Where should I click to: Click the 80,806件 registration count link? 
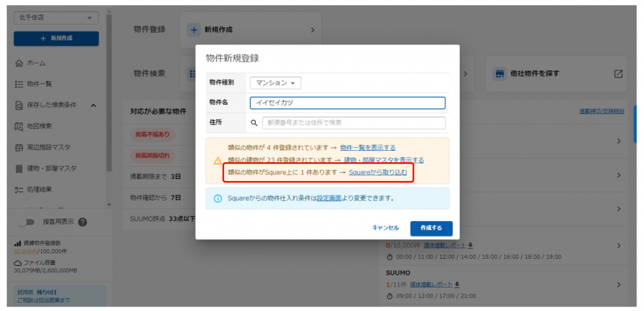coord(25,251)
